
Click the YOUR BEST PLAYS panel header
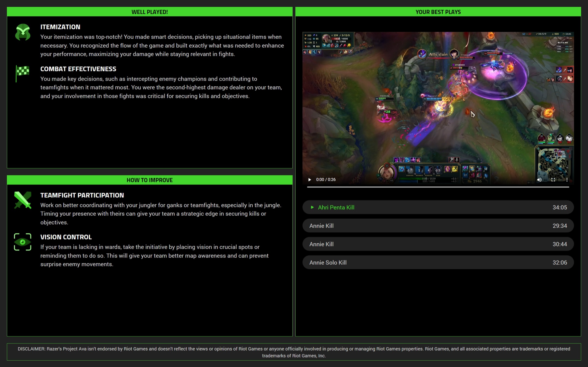click(438, 12)
